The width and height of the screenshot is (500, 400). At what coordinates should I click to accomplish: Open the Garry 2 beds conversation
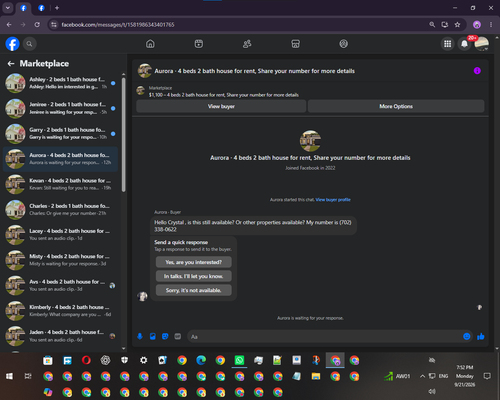(60, 134)
